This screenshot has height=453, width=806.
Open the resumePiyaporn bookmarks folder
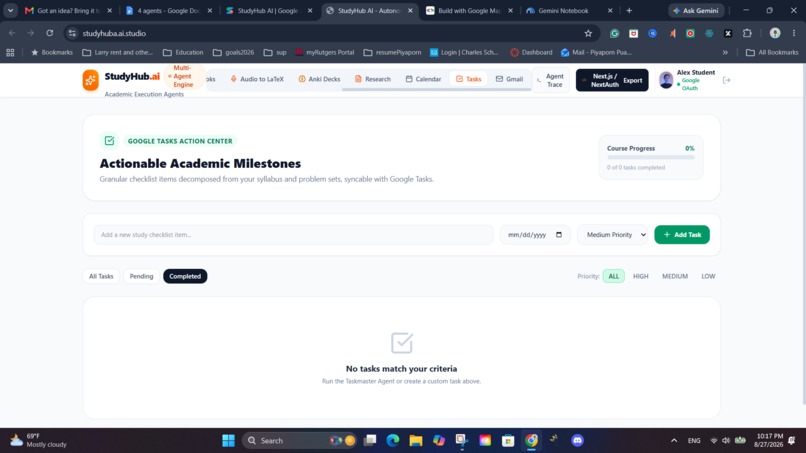[x=392, y=52]
